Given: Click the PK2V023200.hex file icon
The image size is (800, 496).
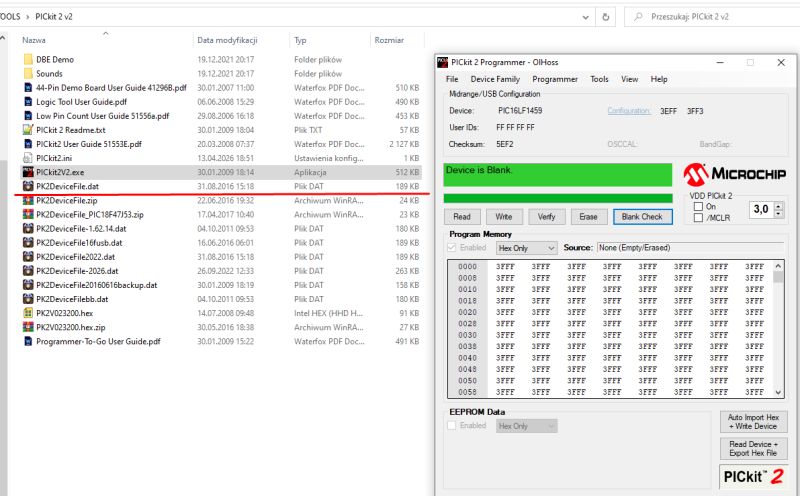Looking at the screenshot, I should point(28,313).
